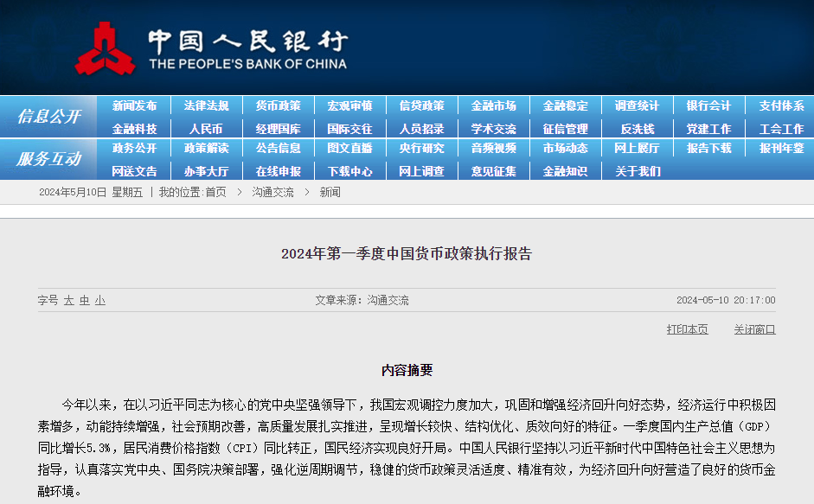This screenshot has width=814, height=504.
Task: Visit the 网上展厅 page
Action: pos(637,149)
